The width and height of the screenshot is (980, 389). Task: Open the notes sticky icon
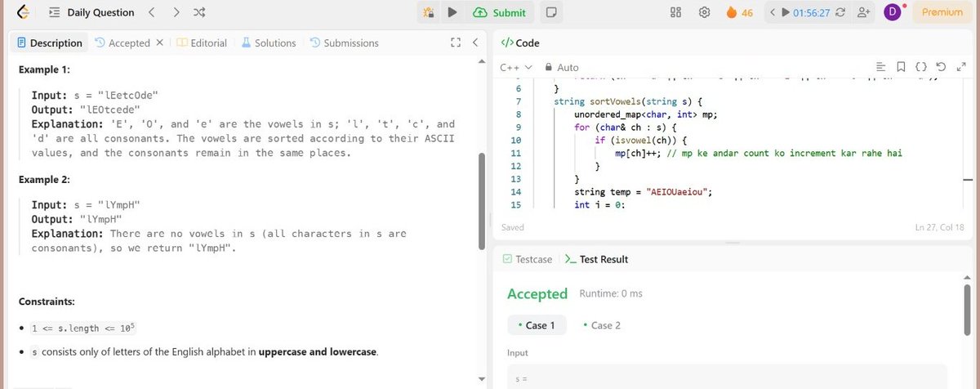point(552,12)
